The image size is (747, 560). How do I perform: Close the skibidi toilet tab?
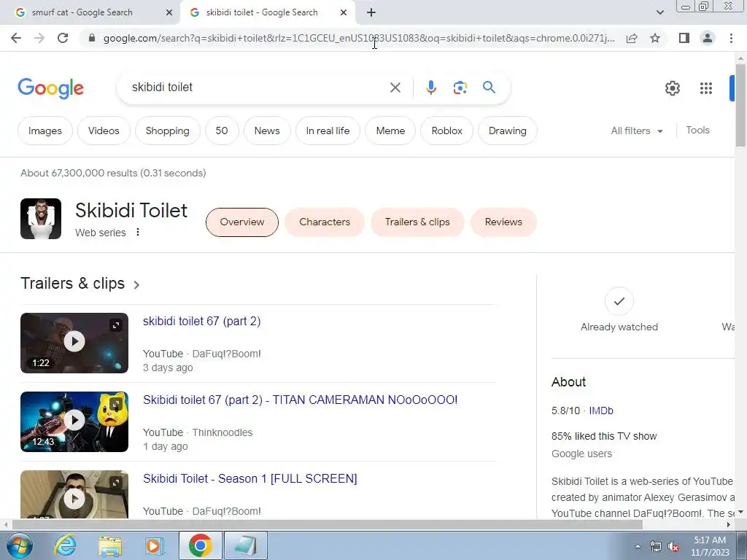point(344,12)
